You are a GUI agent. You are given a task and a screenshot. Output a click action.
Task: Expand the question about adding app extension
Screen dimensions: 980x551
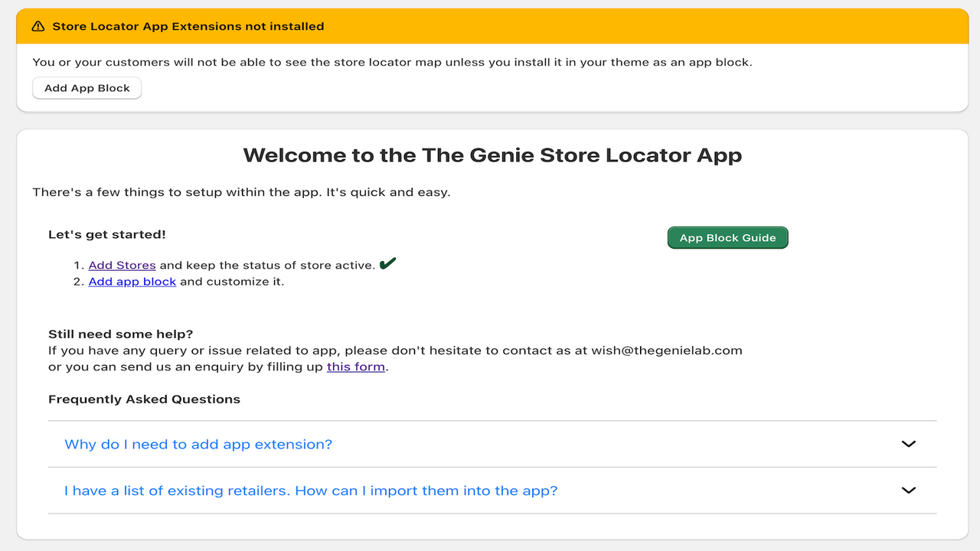point(198,444)
